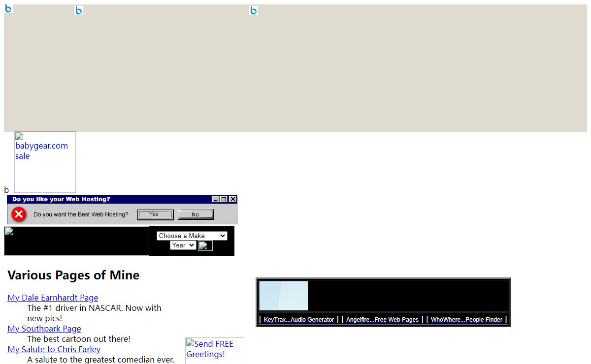591x364 pixels.
Task: Click the babygear.com sale image
Action: (45, 162)
